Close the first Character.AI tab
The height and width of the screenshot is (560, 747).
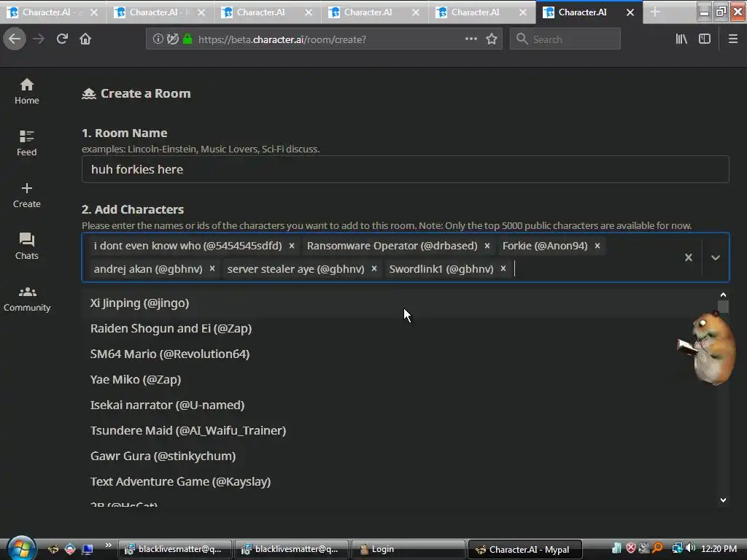[x=94, y=12]
